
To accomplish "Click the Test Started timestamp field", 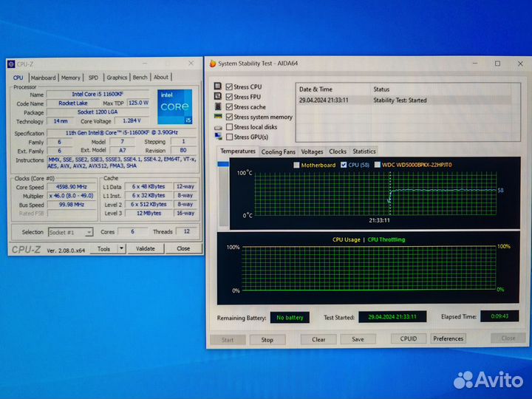I will [x=392, y=317].
